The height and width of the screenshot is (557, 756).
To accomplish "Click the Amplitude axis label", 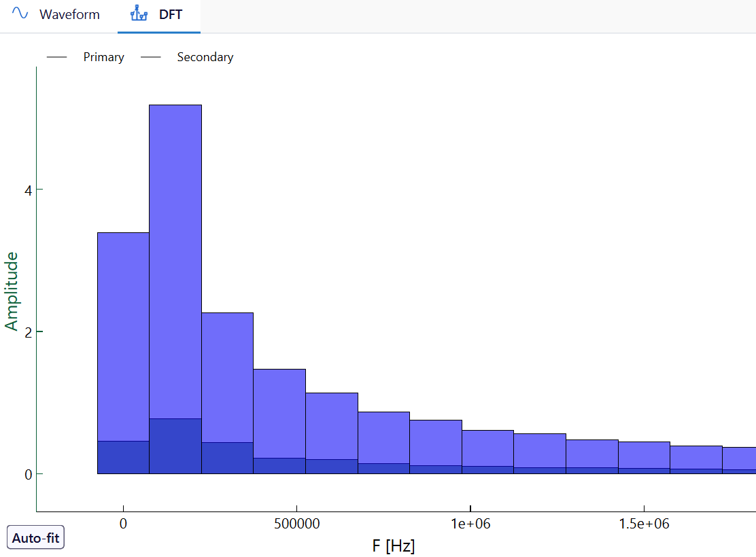I will [12, 291].
